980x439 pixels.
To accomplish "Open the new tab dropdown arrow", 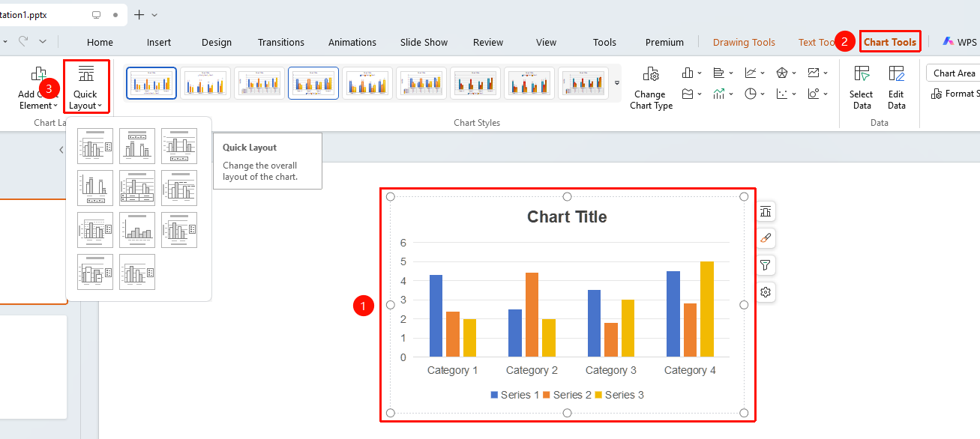I will click(x=155, y=15).
